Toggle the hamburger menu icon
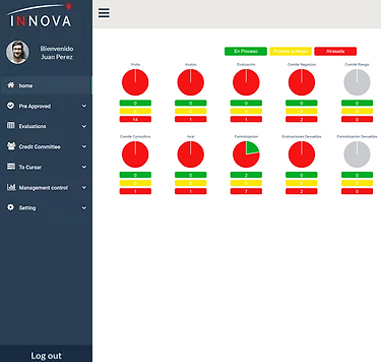The height and width of the screenshot is (362, 391). coord(104,13)
